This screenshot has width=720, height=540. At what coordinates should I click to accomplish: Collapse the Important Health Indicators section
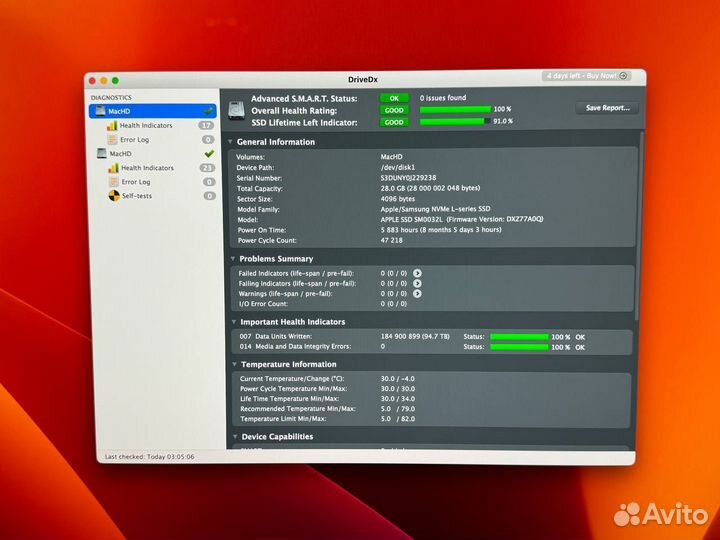(x=230, y=322)
